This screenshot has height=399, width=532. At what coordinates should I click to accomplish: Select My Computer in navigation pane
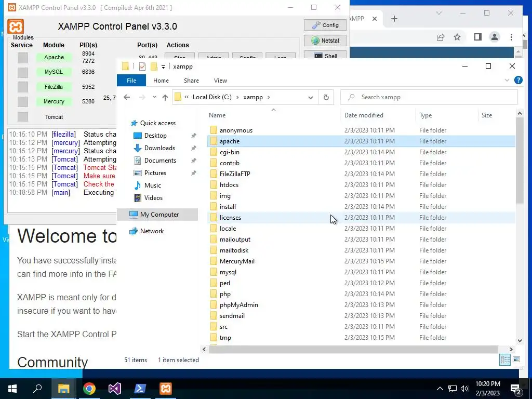pos(157,215)
